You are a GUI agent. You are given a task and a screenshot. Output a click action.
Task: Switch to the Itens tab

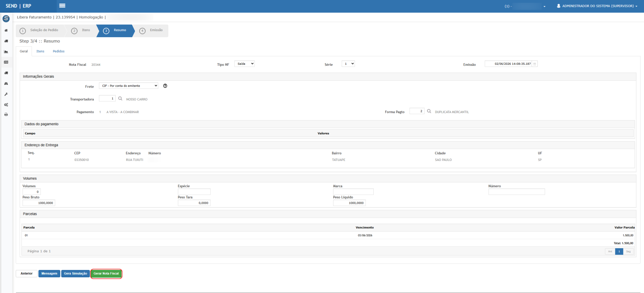coord(40,51)
